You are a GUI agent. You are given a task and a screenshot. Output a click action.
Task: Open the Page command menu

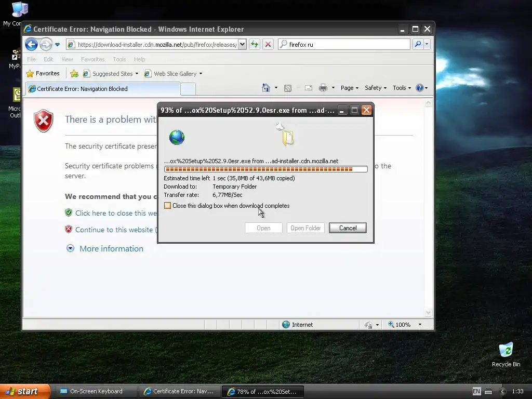(350, 88)
